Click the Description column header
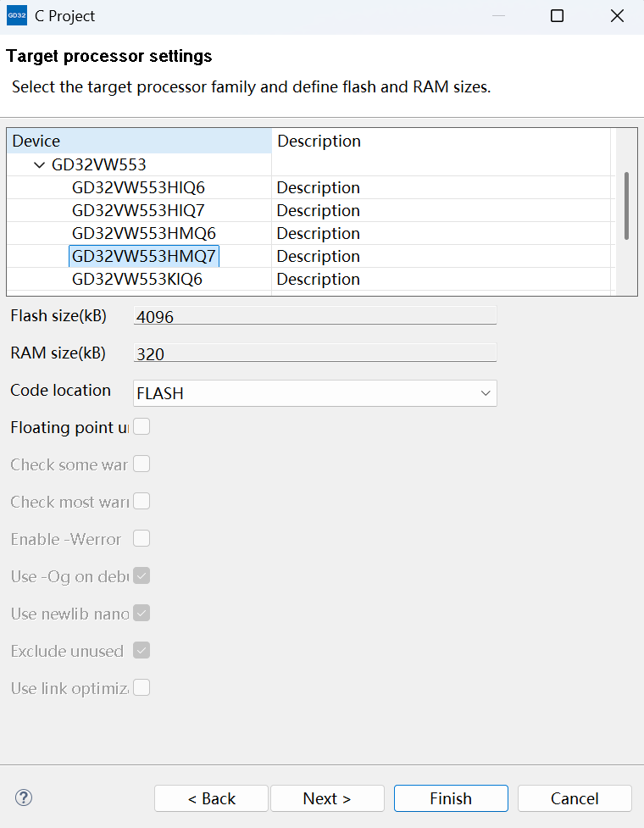The image size is (644, 828). coord(441,141)
